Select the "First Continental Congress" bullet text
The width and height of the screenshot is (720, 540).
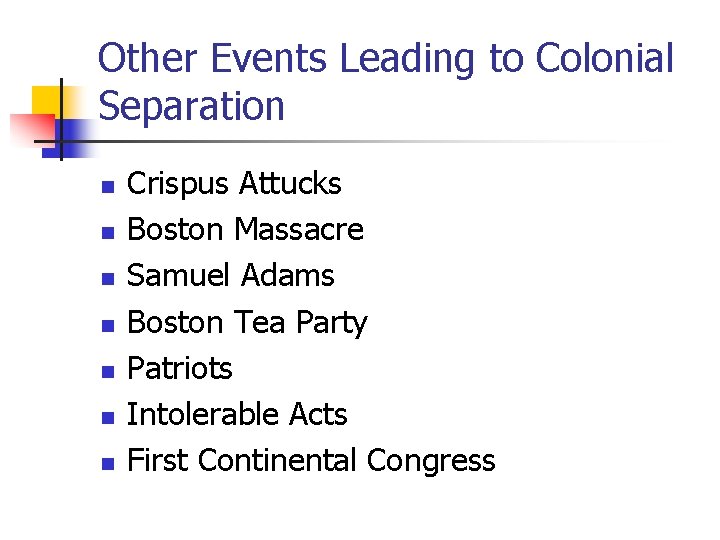(311, 461)
